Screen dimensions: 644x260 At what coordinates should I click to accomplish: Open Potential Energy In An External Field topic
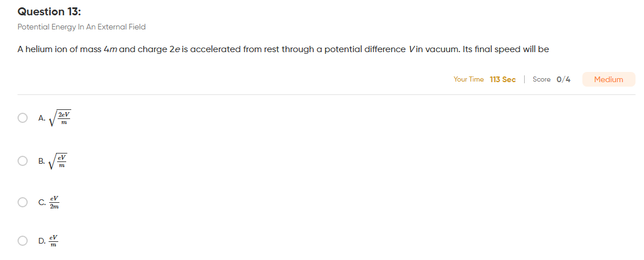[81, 27]
